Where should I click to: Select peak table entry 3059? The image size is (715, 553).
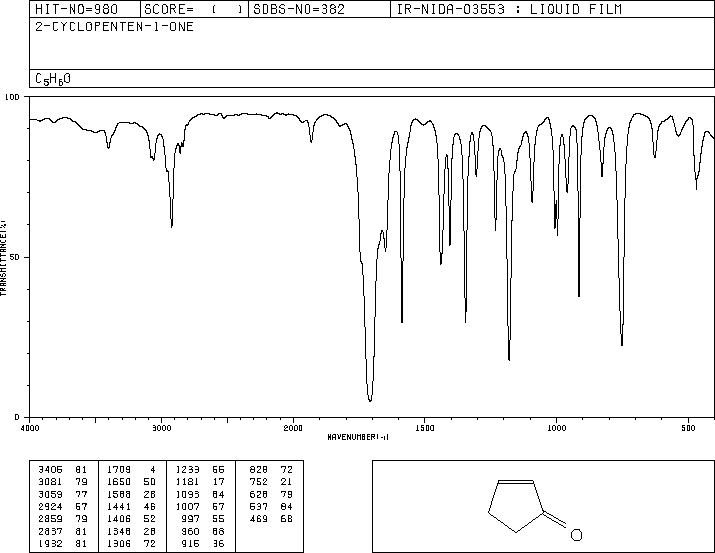coord(50,494)
